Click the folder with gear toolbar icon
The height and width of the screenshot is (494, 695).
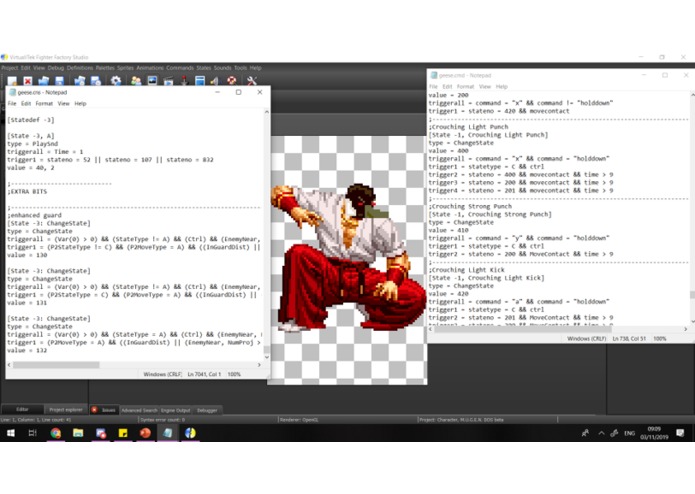(x=80, y=81)
